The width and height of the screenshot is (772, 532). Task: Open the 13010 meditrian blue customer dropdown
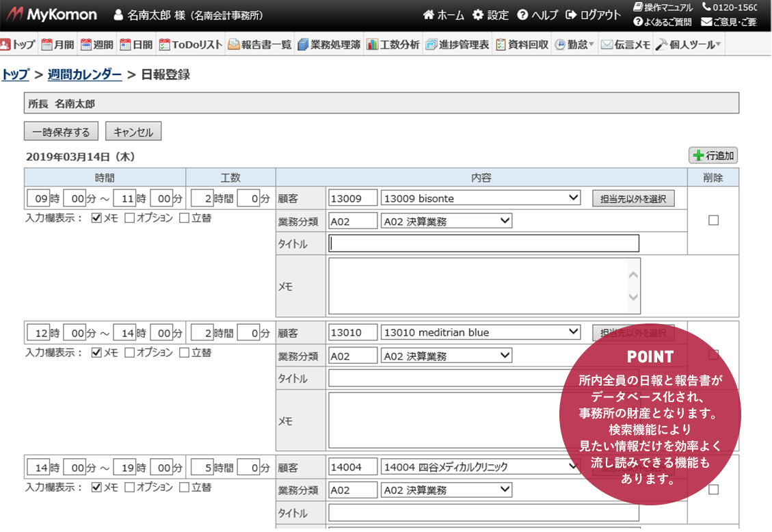[481, 333]
